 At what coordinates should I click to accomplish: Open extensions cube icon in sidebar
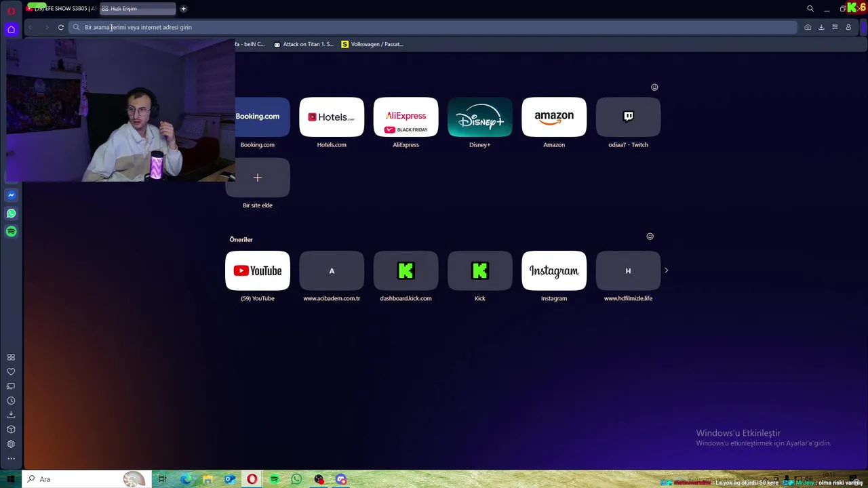coord(11,430)
